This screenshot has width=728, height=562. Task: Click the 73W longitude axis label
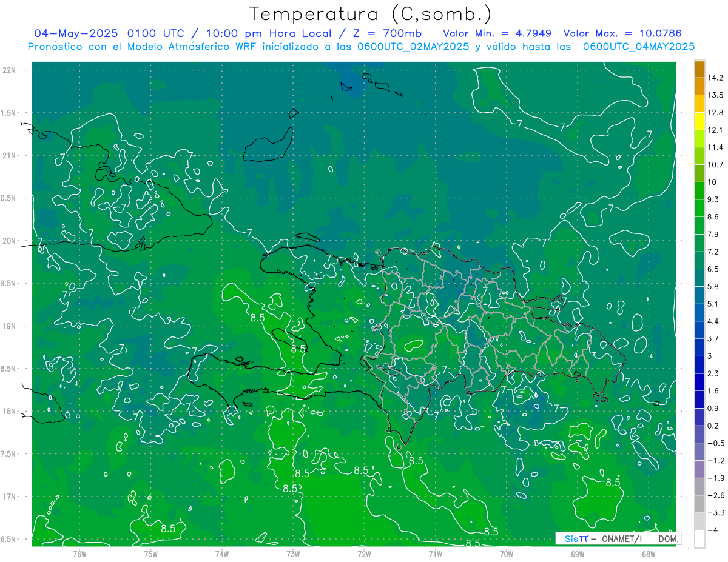[293, 554]
